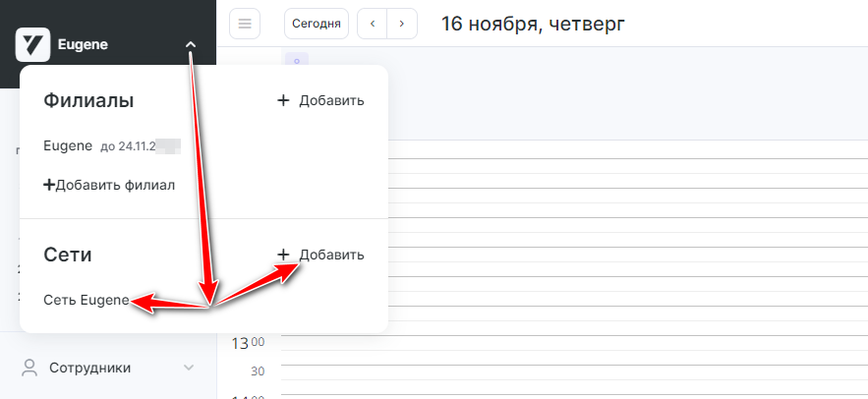Click the 13:00 time slot label
868x399 pixels.
coord(248,343)
